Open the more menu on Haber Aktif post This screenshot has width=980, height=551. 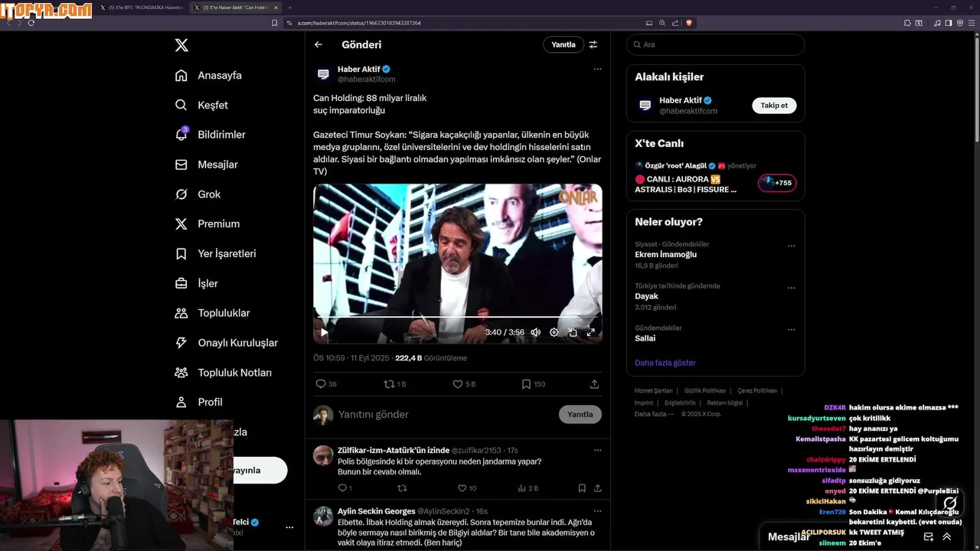[598, 69]
